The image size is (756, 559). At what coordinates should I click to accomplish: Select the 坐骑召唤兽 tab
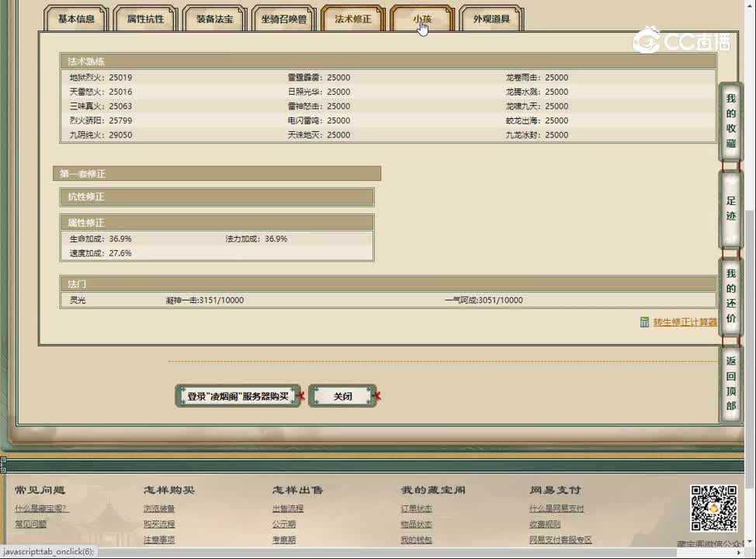tap(283, 19)
